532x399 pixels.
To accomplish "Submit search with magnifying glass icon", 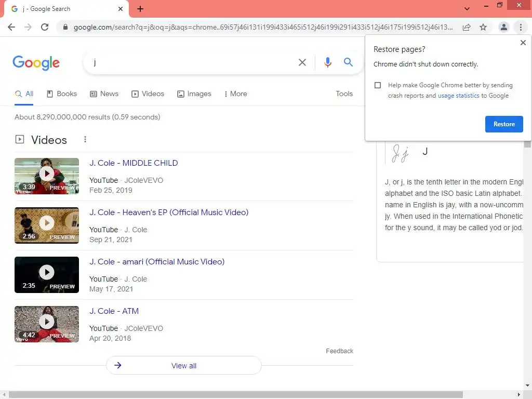I will coord(348,62).
